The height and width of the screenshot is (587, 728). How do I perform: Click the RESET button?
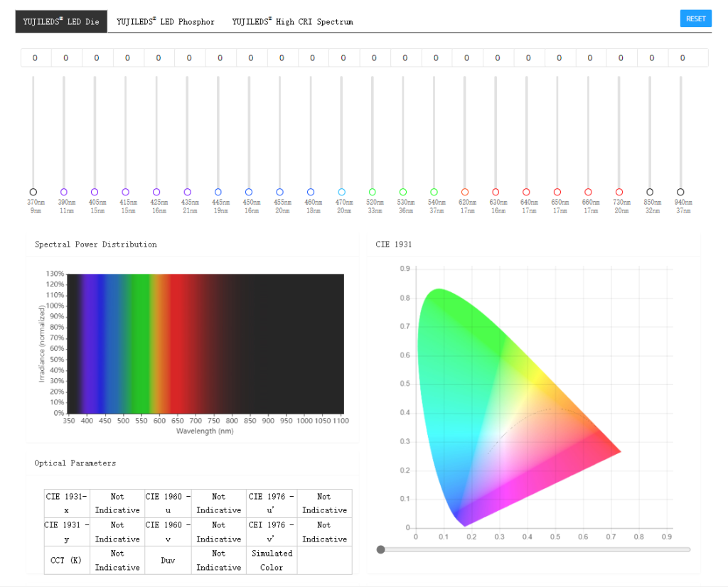[x=695, y=18]
